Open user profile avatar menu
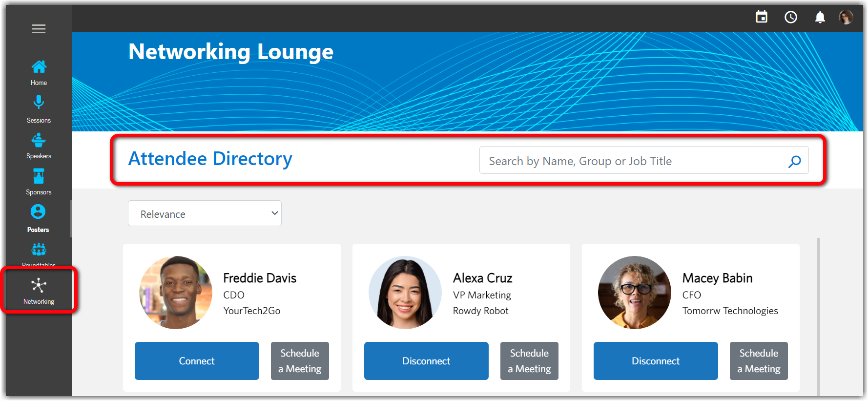This screenshot has width=868, height=401. coord(846,17)
